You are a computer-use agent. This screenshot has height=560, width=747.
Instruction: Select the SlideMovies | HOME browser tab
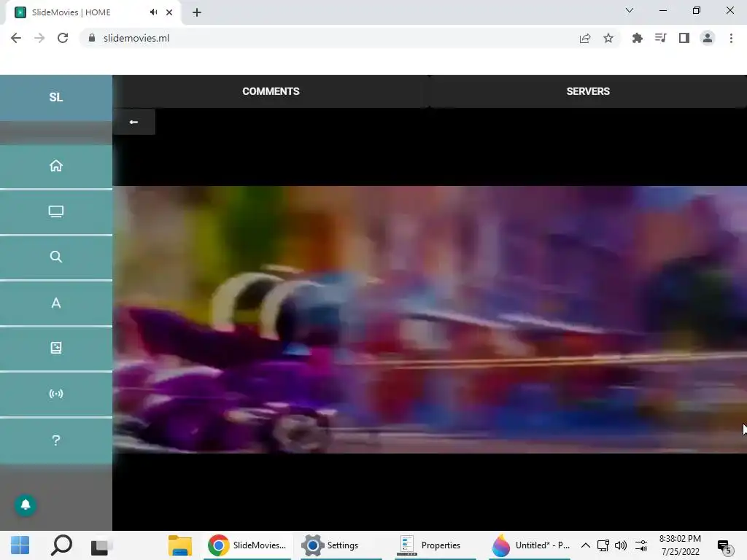pyautogui.click(x=93, y=12)
